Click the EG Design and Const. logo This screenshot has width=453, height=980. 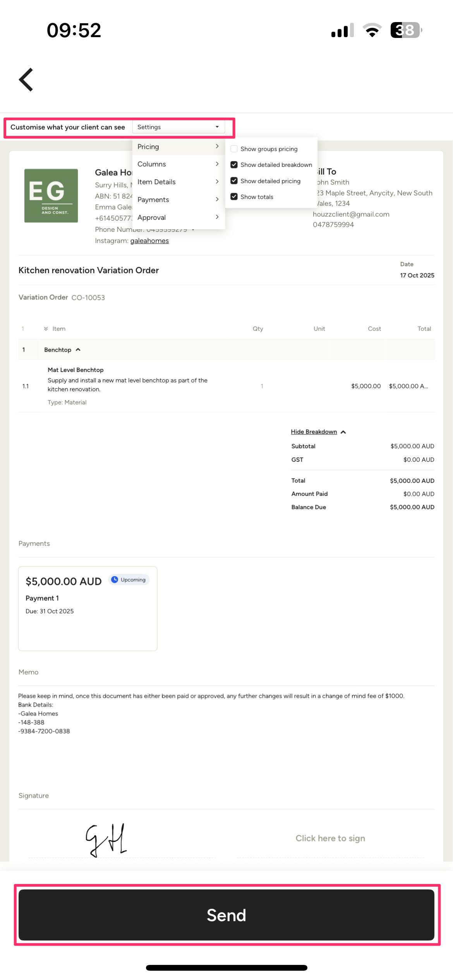coord(51,195)
